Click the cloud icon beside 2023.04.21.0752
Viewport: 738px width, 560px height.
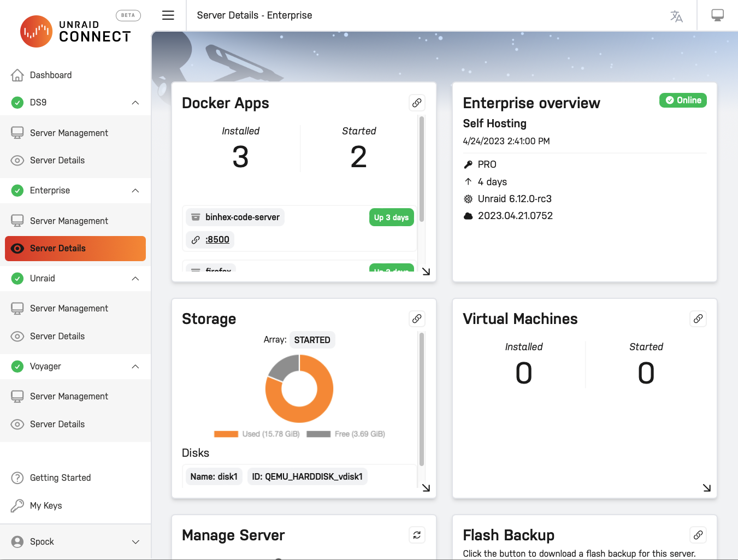[468, 216]
